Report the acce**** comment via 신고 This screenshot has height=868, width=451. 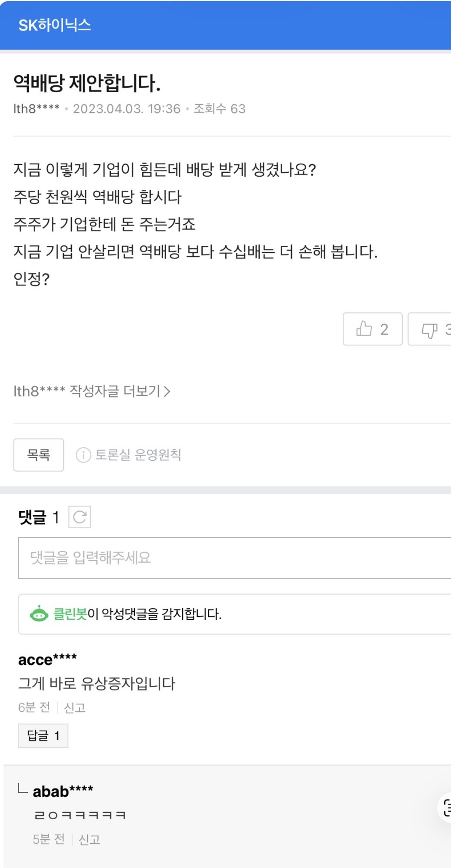coord(75,708)
